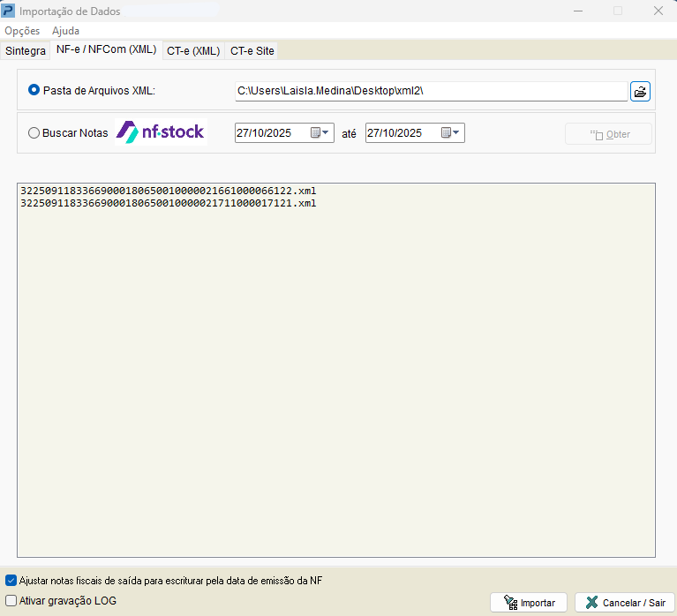Minimize the Importação de Dados window
The width and height of the screenshot is (677, 616).
click(x=578, y=11)
